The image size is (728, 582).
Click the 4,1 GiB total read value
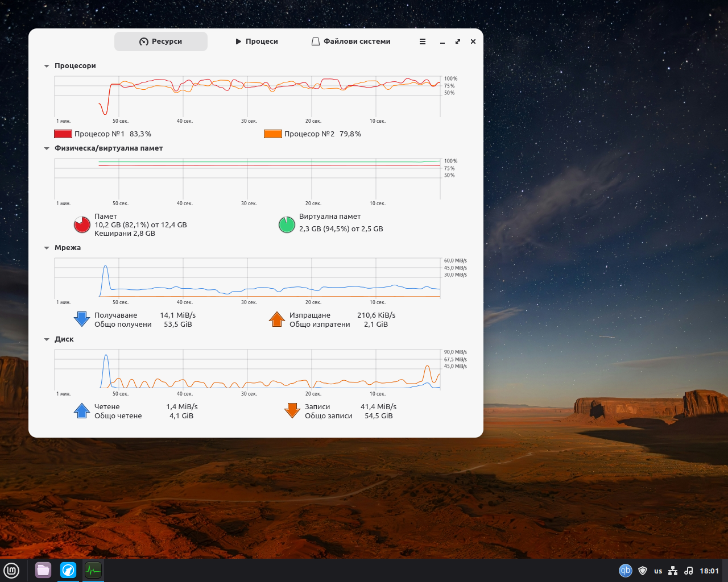click(181, 416)
